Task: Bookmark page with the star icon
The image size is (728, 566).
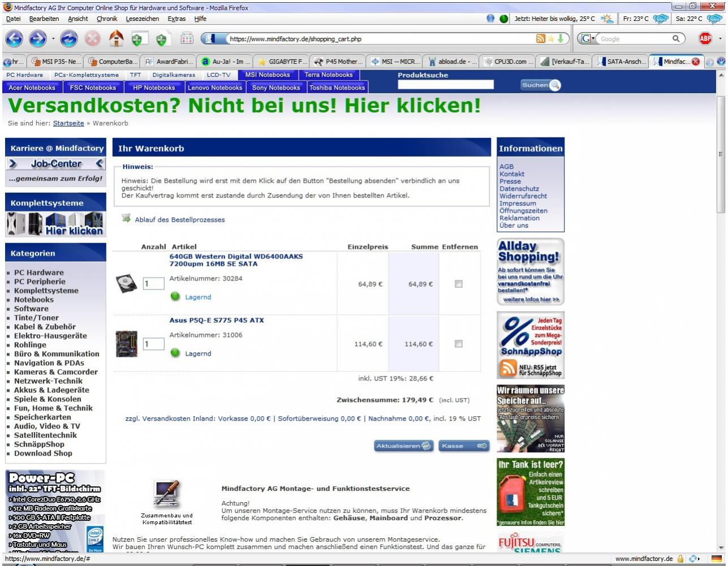Action: point(550,39)
